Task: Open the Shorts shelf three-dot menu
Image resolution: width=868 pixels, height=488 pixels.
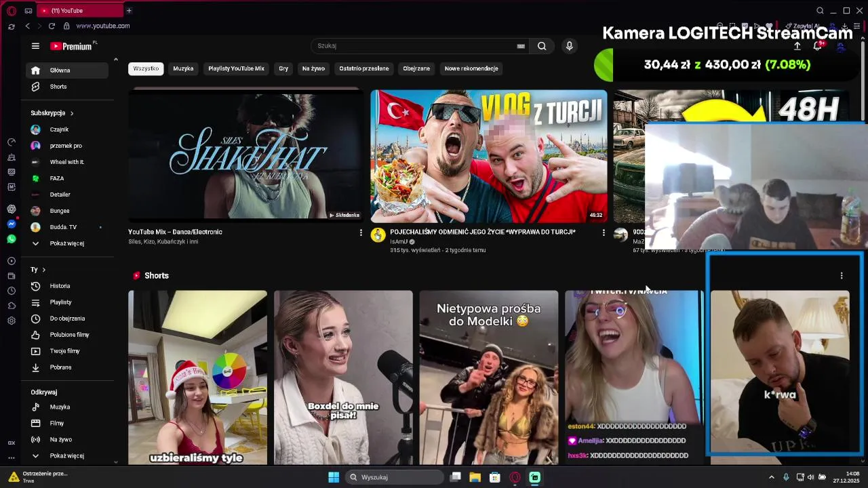Action: point(842,276)
